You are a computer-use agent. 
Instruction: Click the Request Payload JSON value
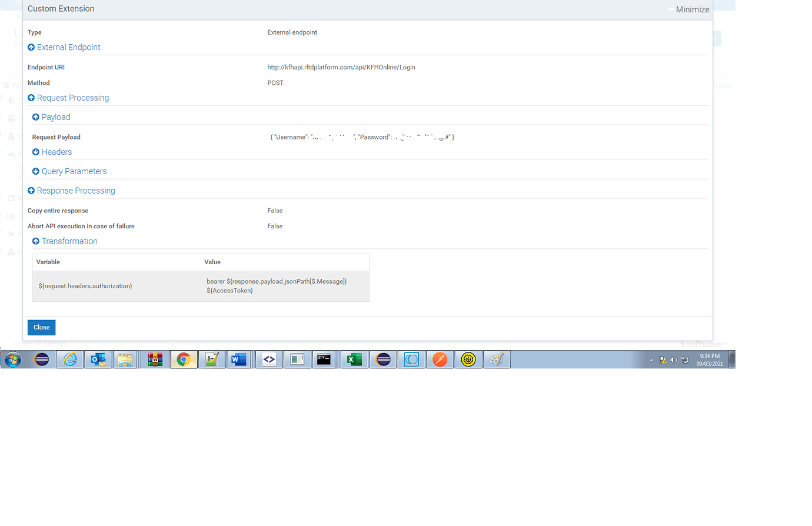point(362,137)
